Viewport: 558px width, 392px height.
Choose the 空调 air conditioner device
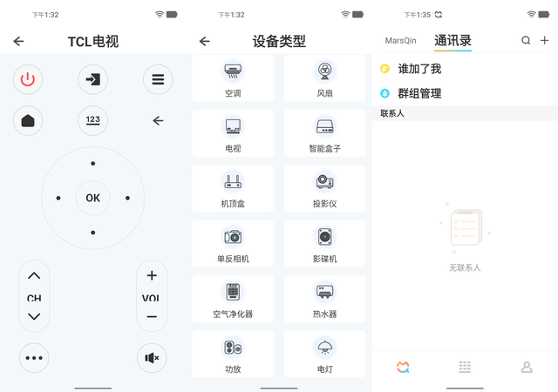click(233, 78)
